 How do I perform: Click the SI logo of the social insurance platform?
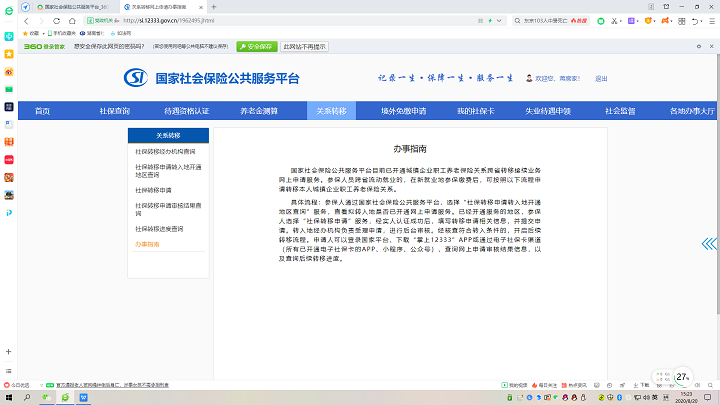click(137, 78)
